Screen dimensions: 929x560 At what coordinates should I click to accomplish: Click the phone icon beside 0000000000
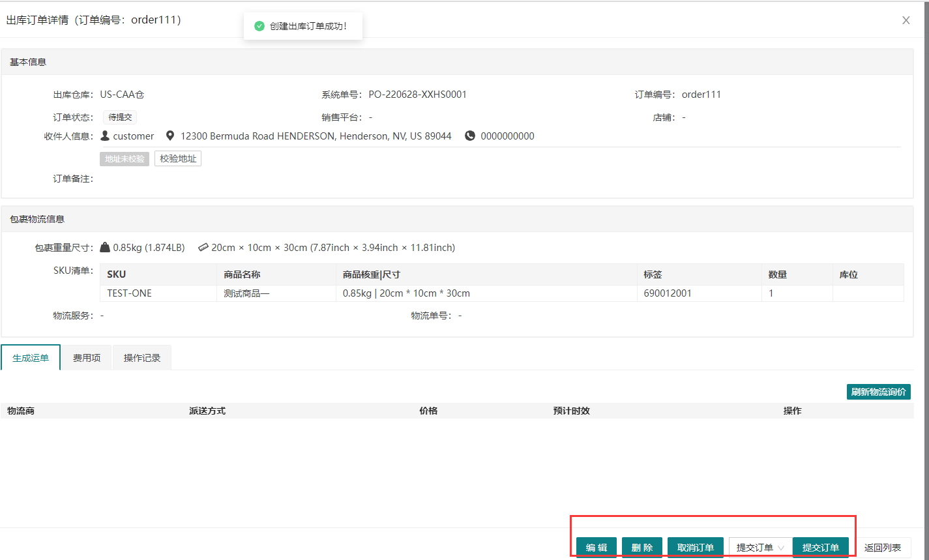coord(470,136)
